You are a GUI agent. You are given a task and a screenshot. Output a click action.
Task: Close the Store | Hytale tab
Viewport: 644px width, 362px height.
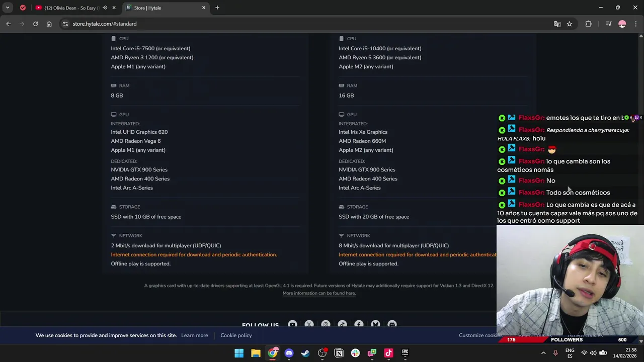204,8
